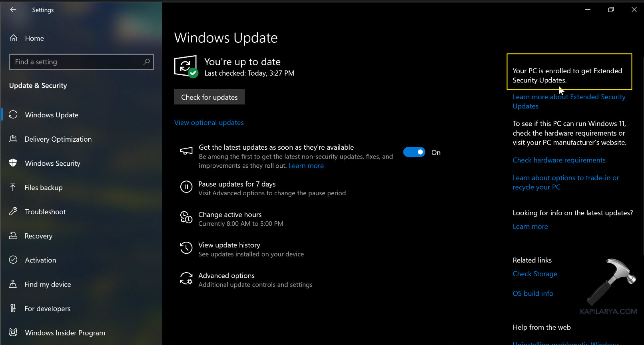Click the Home house icon
This screenshot has height=345, width=644.
click(x=14, y=38)
